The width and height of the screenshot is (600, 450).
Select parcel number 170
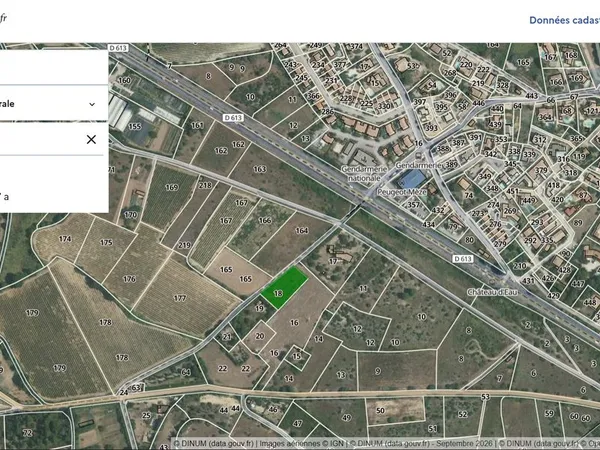coord(130,215)
